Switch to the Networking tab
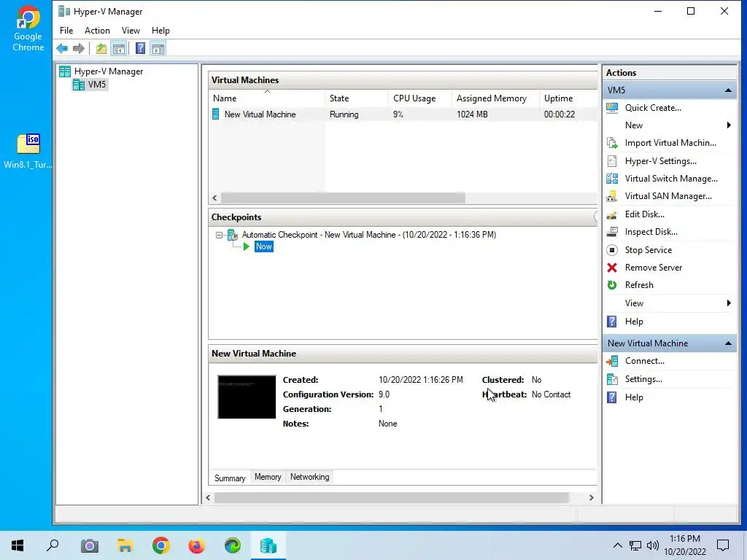747x560 pixels. point(309,477)
